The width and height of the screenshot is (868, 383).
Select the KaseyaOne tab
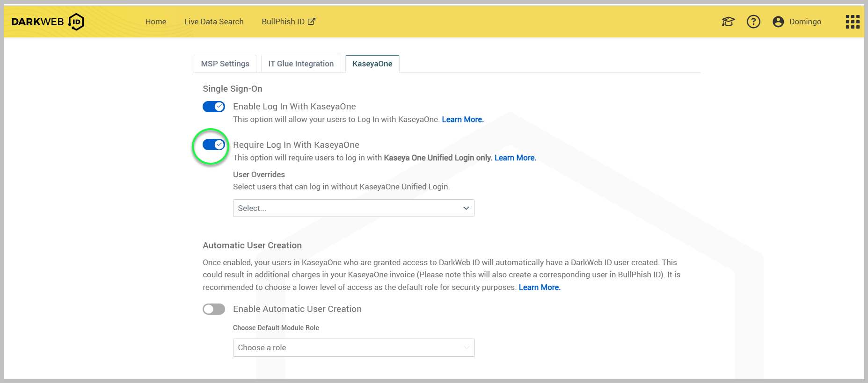[x=372, y=64]
